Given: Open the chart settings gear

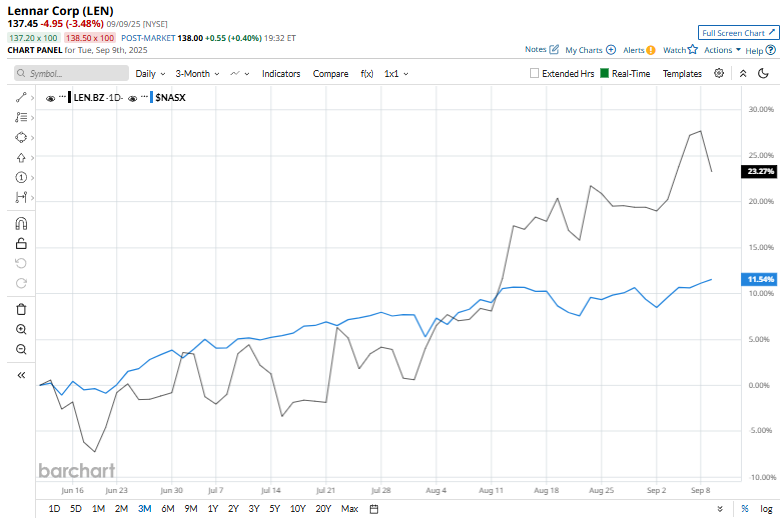Looking at the screenshot, I should click(x=719, y=73).
